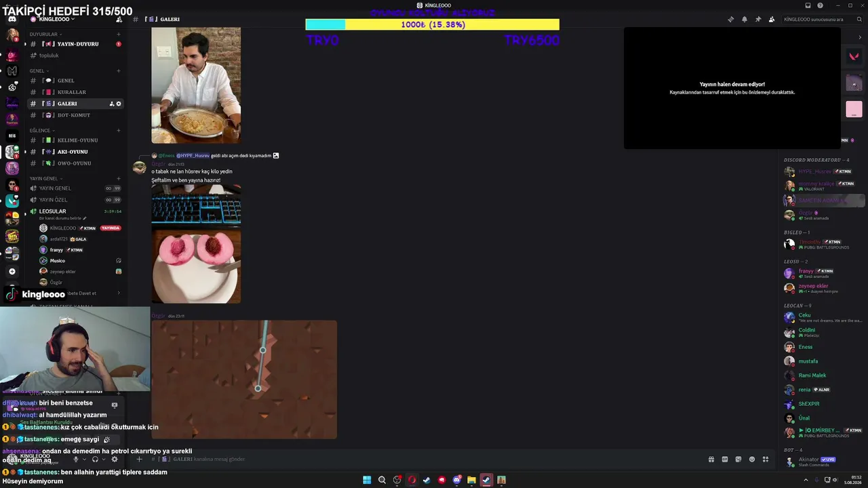Open the topluluk channel
The height and width of the screenshot is (488, 868).
click(x=75, y=56)
